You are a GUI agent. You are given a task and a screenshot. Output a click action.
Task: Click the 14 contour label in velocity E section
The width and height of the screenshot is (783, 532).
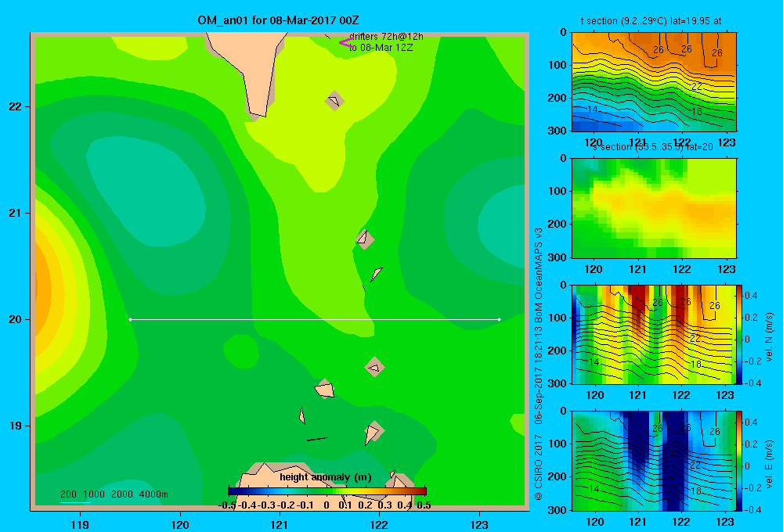(594, 489)
